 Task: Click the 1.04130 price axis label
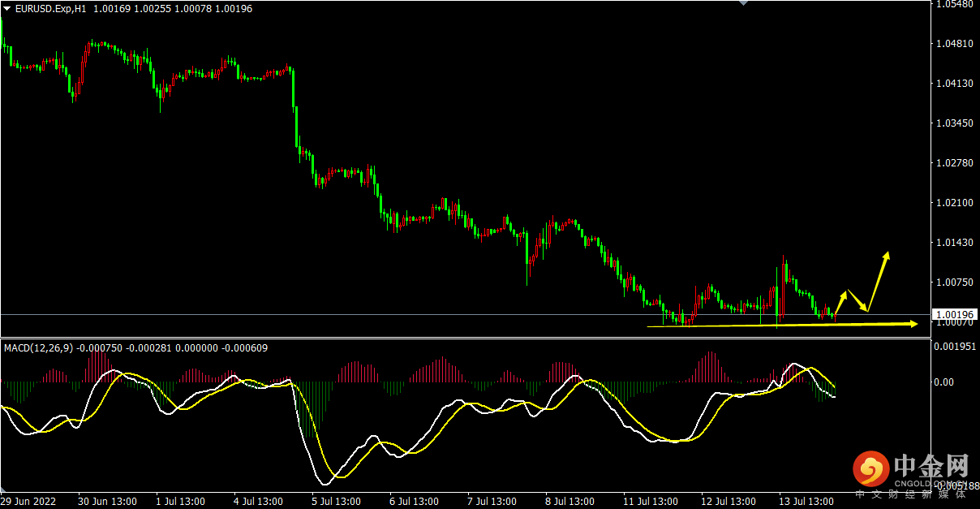click(953, 84)
